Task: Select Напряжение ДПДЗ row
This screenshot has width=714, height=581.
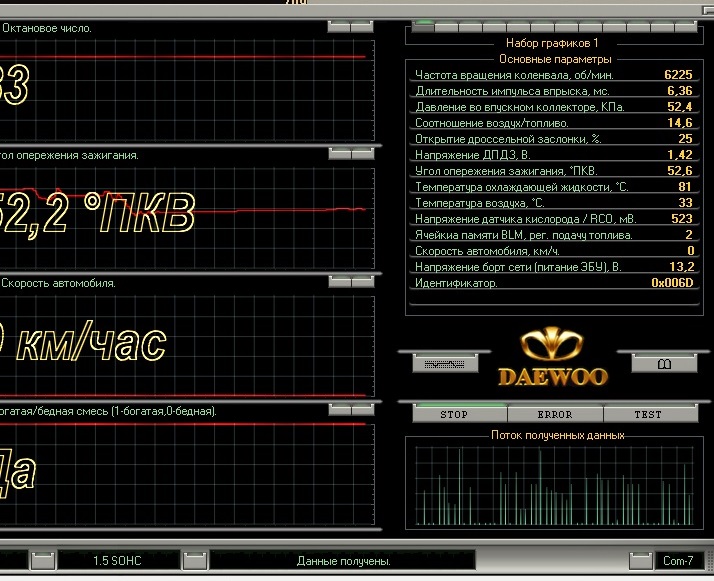Action: tap(554, 155)
